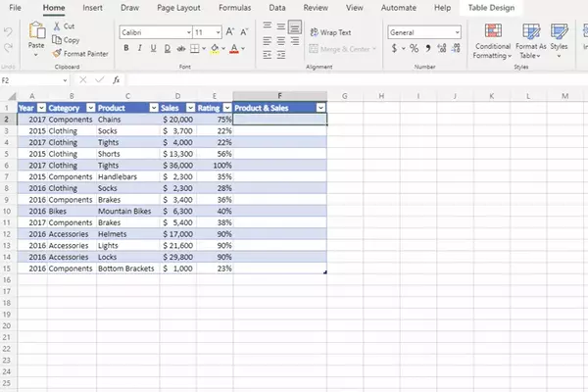Viewport: 588px width, 392px height.
Task: Open the Automate tab
Action: click(399, 8)
